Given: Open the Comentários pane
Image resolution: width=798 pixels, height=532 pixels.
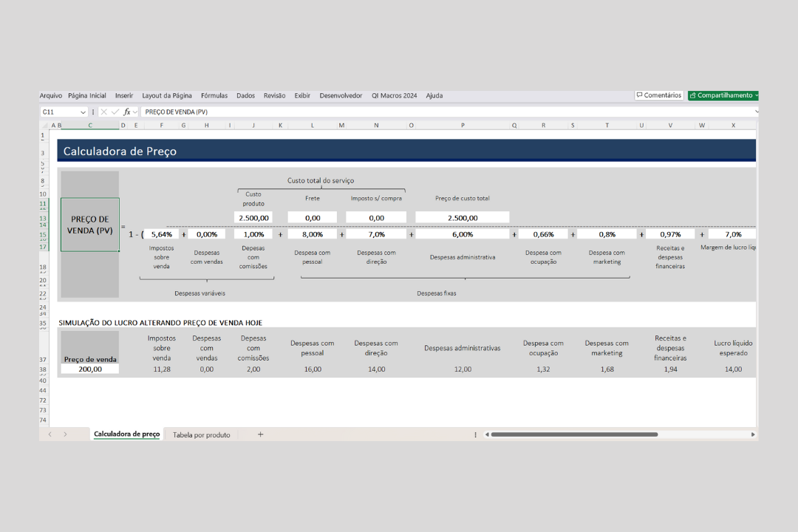Looking at the screenshot, I should (x=658, y=95).
